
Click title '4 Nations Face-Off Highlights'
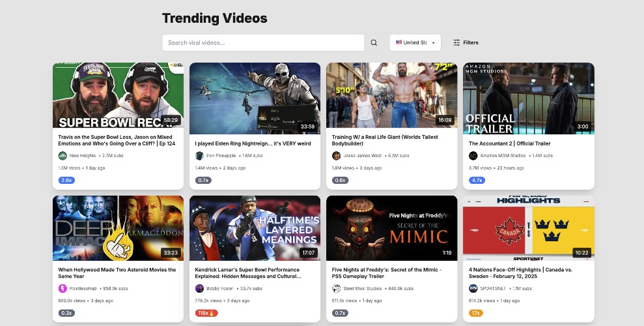520,273
